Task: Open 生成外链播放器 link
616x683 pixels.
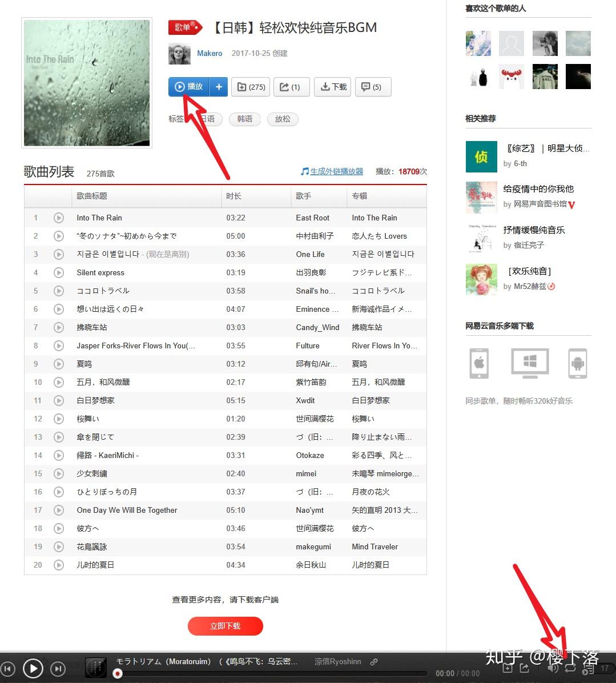Action: click(x=336, y=172)
